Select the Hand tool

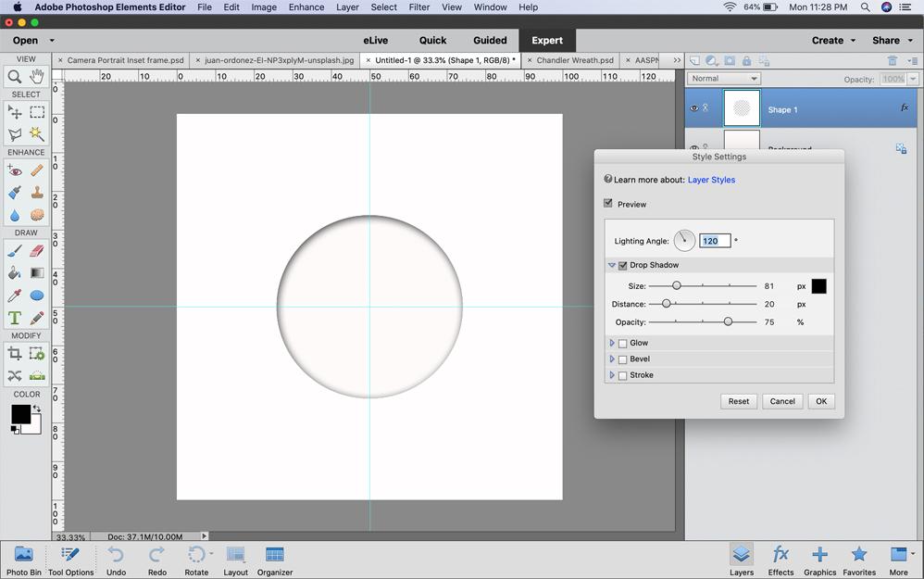point(37,76)
